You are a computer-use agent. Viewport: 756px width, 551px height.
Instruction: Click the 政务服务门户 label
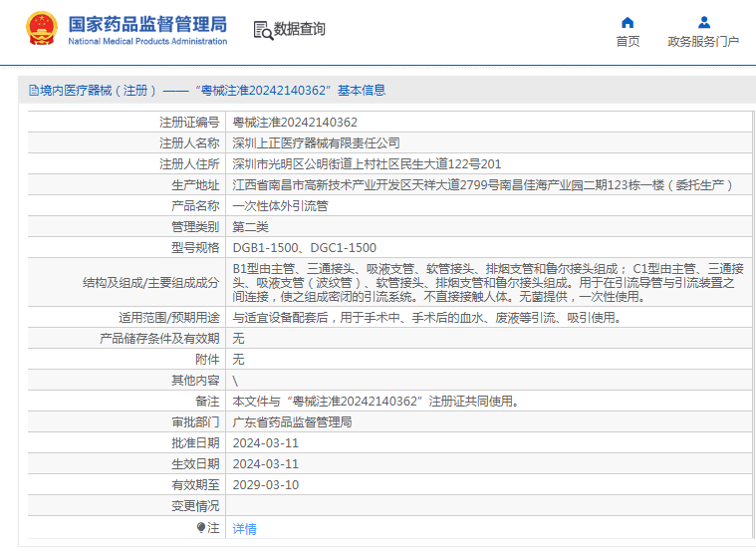703,42
